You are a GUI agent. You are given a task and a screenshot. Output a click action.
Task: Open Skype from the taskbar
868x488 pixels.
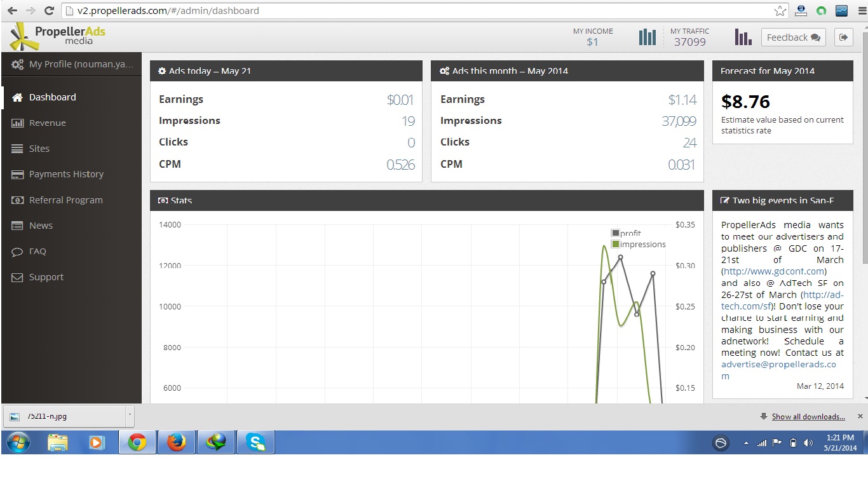click(x=255, y=442)
